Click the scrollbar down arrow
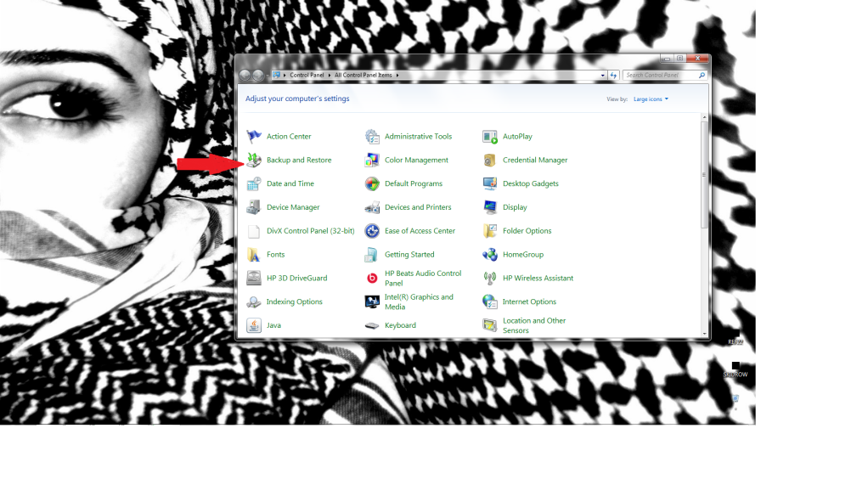 (x=704, y=334)
